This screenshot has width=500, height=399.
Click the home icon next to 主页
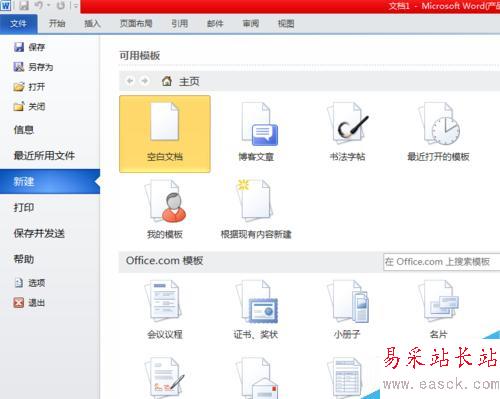[x=167, y=81]
